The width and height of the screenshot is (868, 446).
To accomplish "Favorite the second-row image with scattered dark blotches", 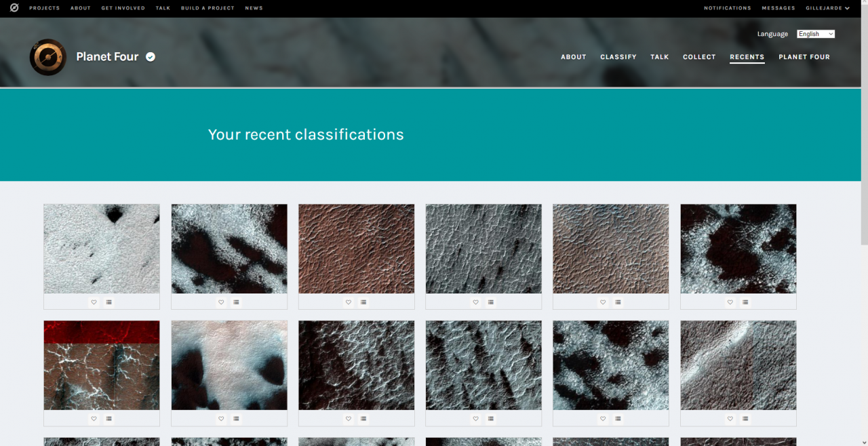I will tap(603, 419).
